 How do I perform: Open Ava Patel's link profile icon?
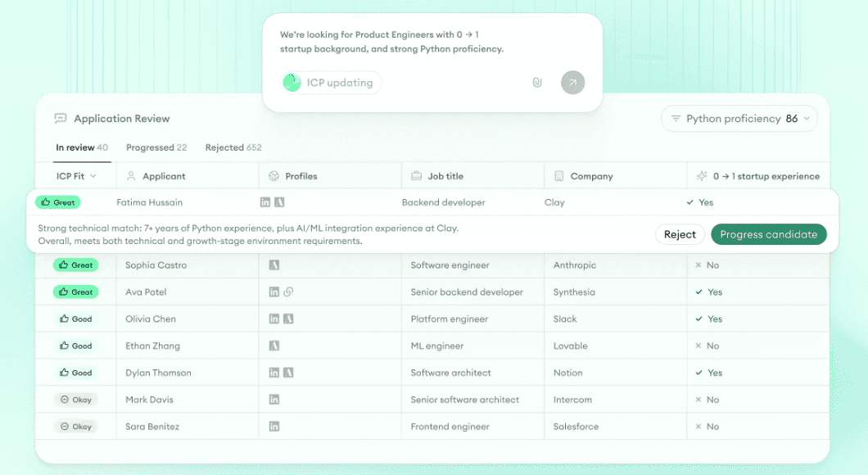coord(288,292)
